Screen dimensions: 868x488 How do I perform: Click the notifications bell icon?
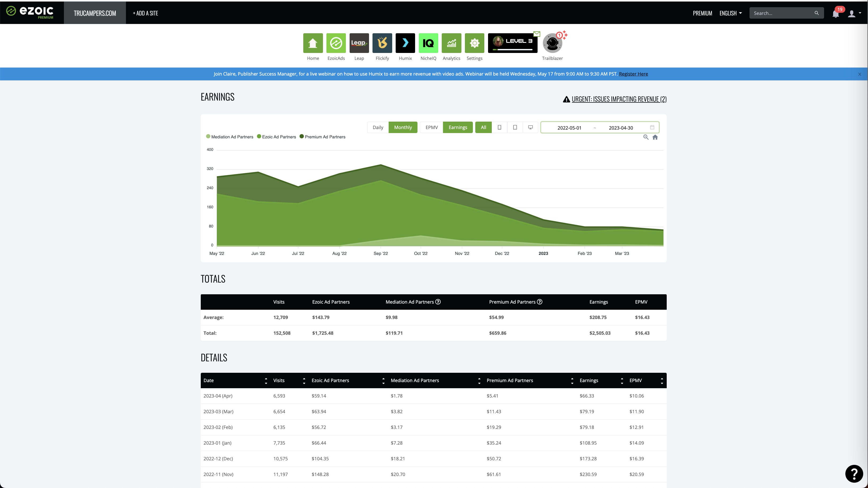(x=836, y=14)
